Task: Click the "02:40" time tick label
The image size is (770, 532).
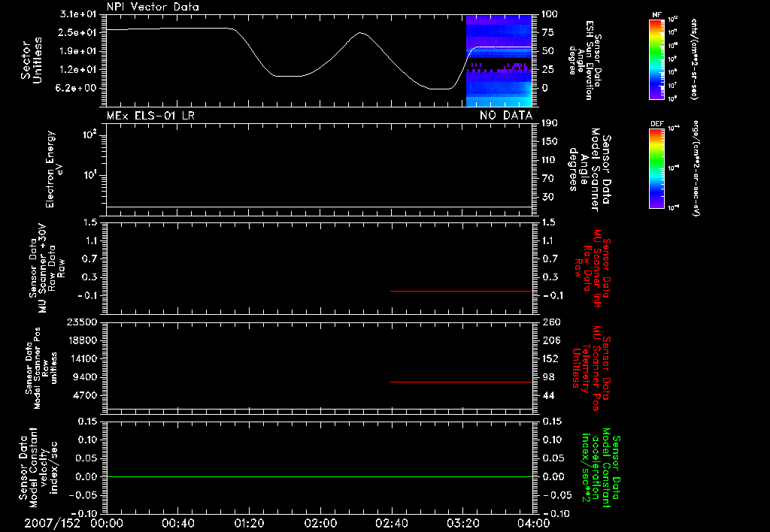Action: click(391, 523)
